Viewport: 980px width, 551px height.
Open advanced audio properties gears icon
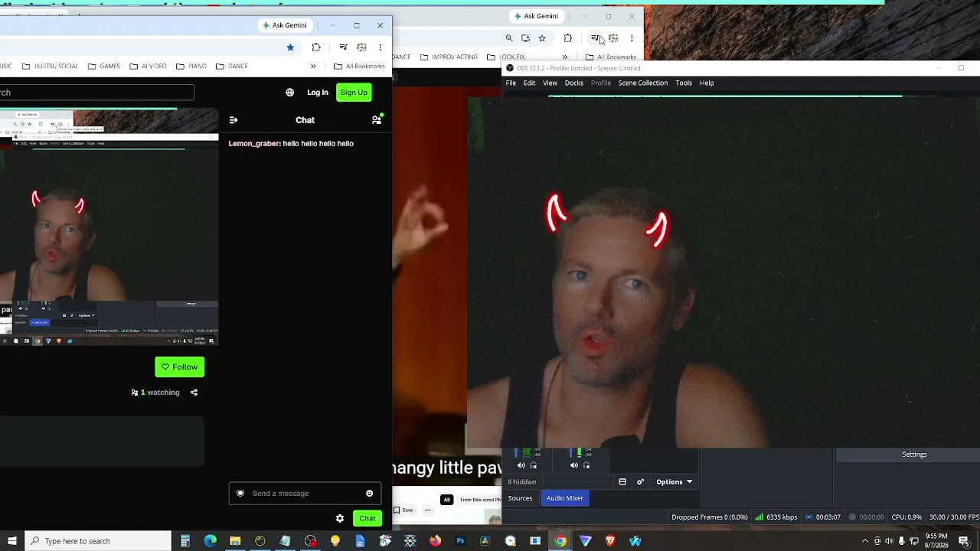pos(640,482)
